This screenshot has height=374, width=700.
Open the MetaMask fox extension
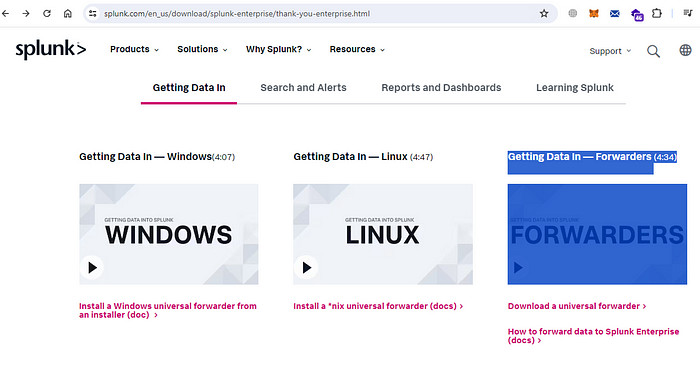click(594, 13)
